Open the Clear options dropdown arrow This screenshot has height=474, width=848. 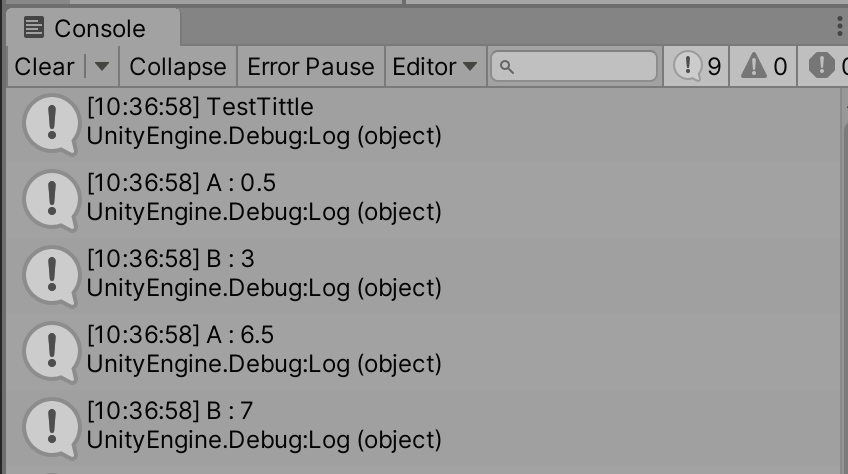pyautogui.click(x=102, y=67)
